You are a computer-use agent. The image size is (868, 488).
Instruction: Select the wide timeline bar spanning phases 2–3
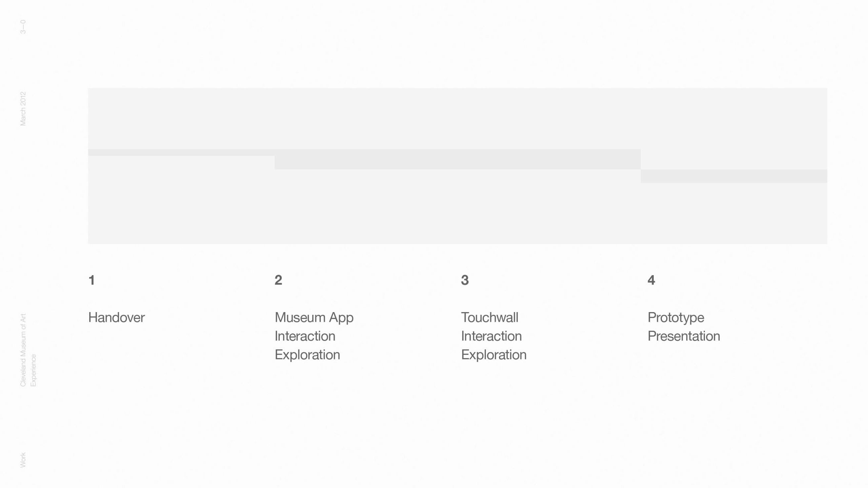(x=457, y=159)
